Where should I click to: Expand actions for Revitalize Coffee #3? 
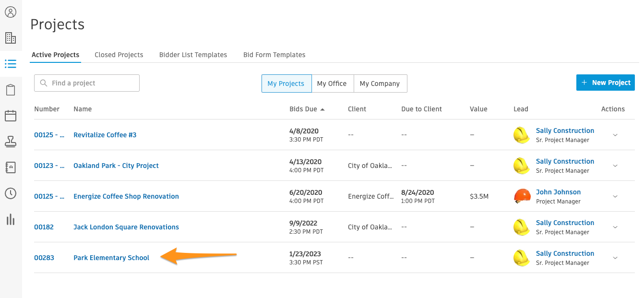[615, 135]
